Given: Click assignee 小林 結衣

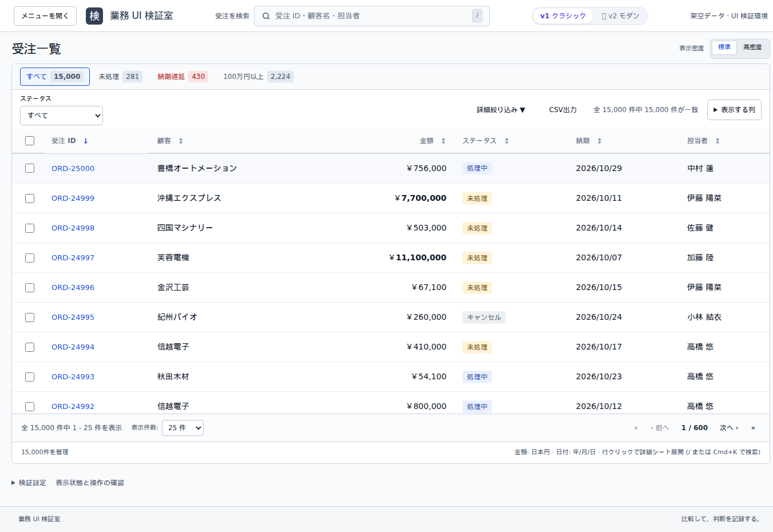Looking at the screenshot, I should tap(704, 317).
